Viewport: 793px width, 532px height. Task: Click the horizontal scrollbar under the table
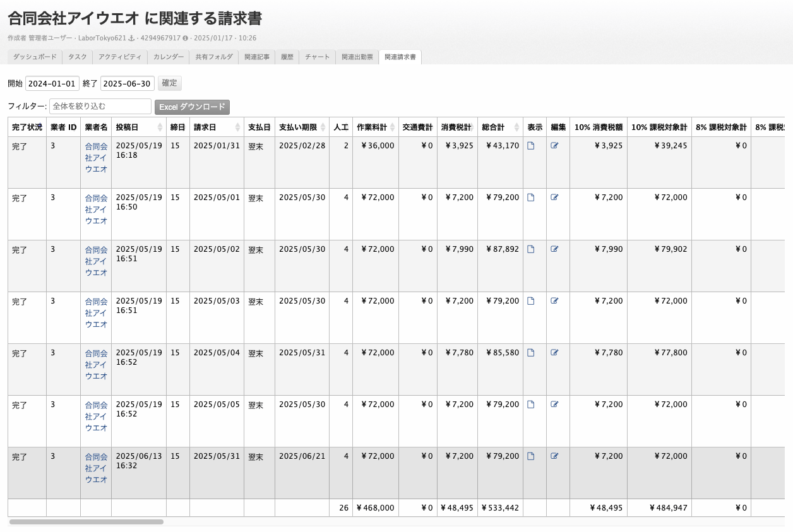pos(86,522)
